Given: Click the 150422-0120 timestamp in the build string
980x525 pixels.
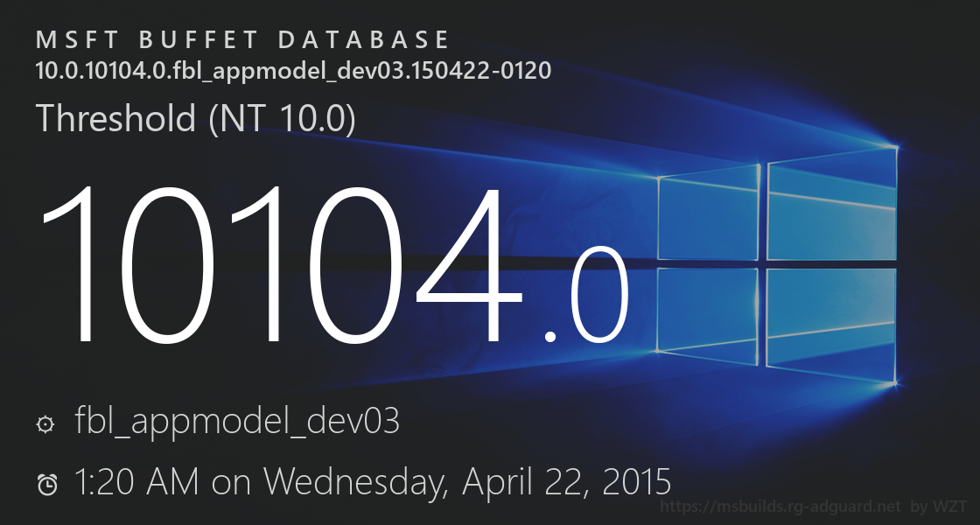Looking at the screenshot, I should coord(495,71).
